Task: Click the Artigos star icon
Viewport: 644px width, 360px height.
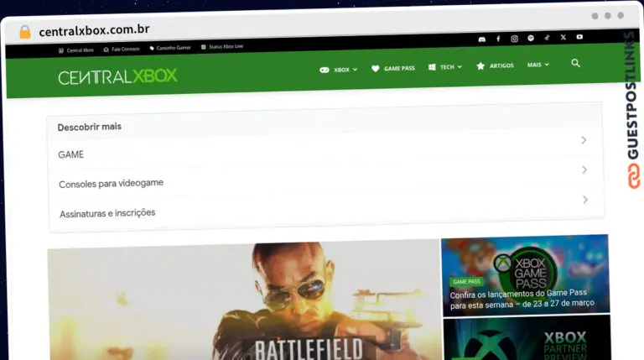Action: click(480, 66)
